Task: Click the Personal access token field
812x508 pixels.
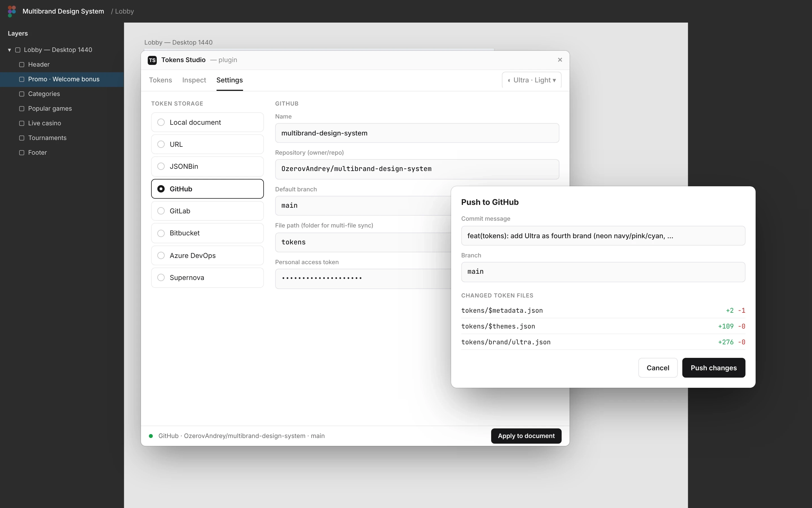Action: (363, 279)
